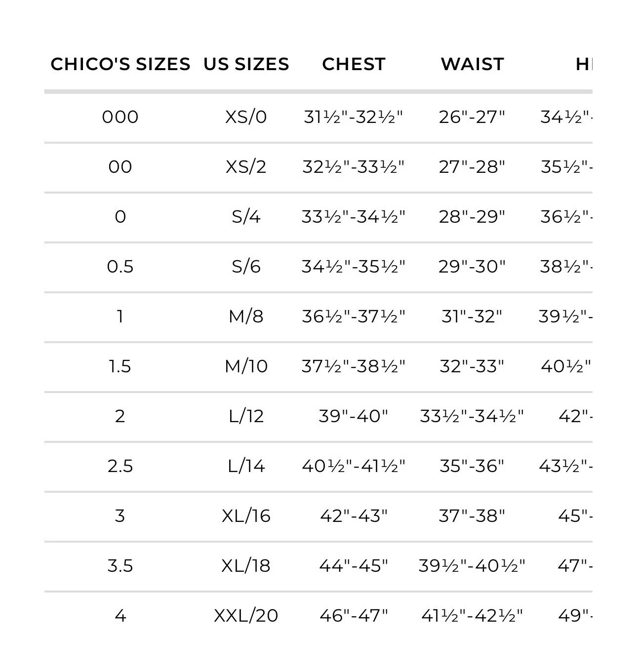
Task: Select waist value 41½"-42½"
Action: (472, 616)
